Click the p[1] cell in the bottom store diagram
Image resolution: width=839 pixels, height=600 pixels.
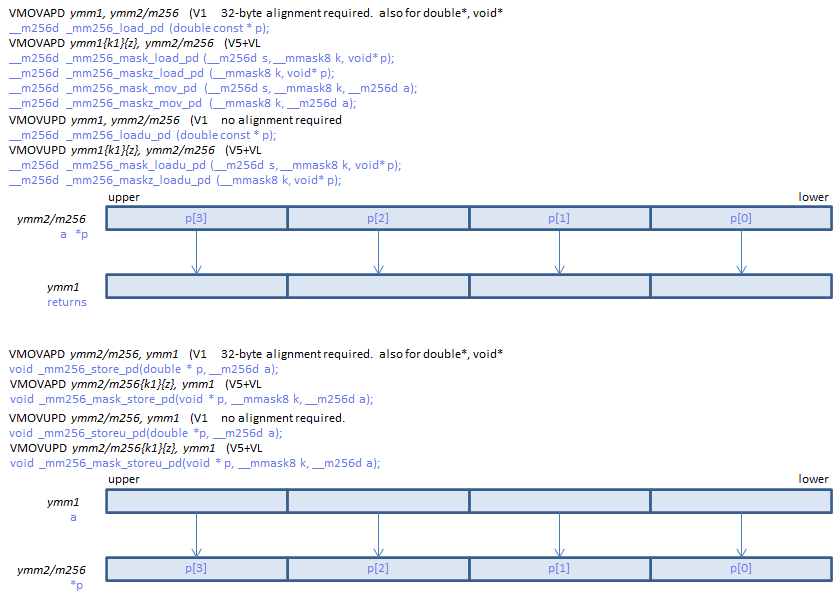click(559, 569)
